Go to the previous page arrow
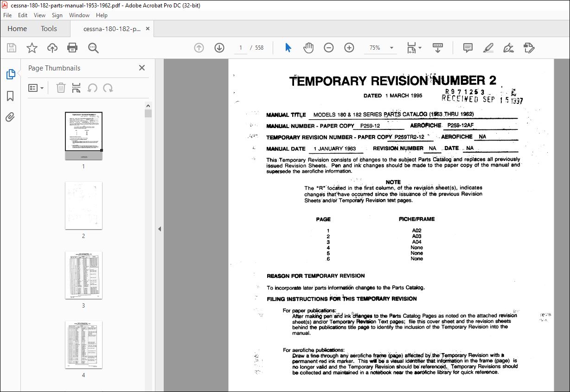 point(199,48)
